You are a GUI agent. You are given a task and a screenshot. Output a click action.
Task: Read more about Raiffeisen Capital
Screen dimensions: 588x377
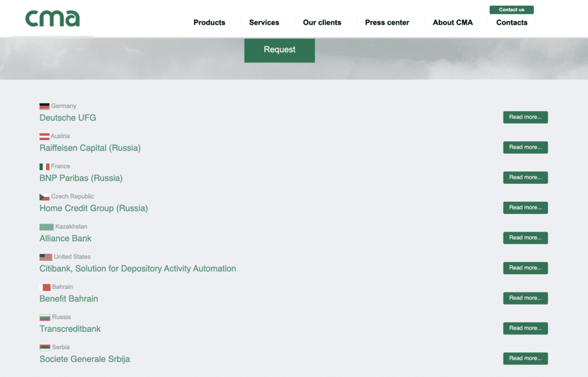(x=525, y=147)
